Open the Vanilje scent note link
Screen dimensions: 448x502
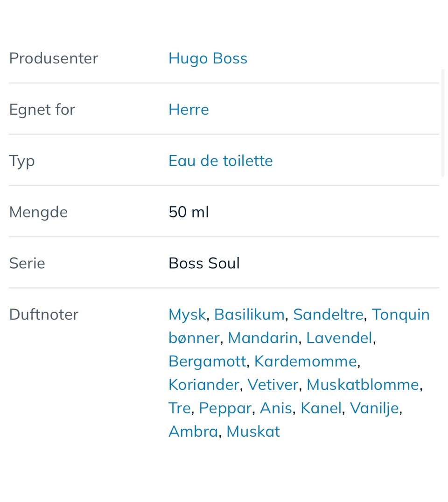[374, 408]
